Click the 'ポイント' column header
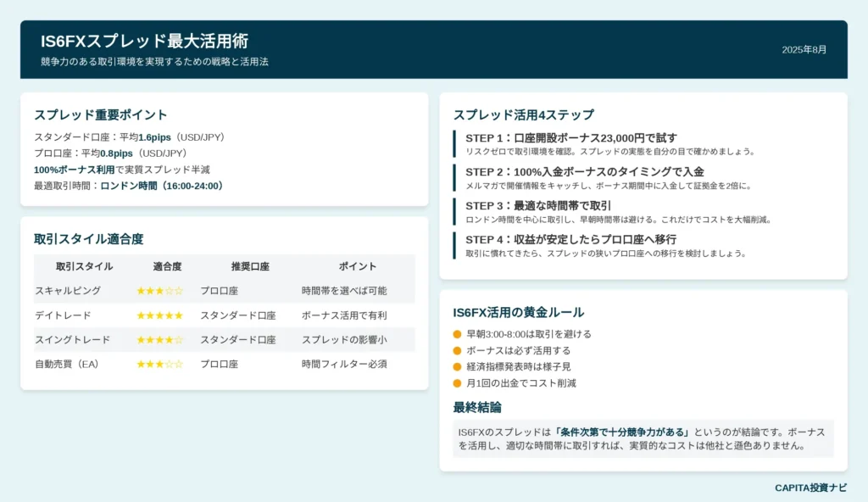 (x=358, y=266)
